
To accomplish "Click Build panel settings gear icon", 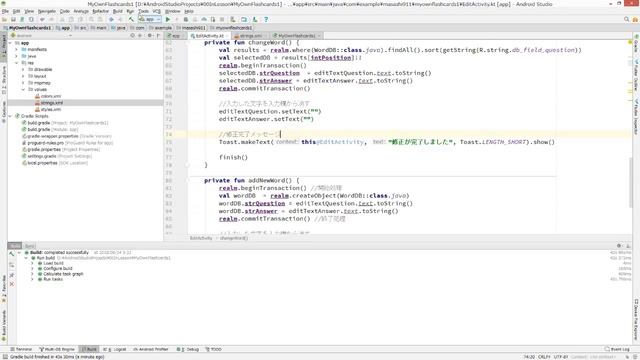I will point(619,246).
